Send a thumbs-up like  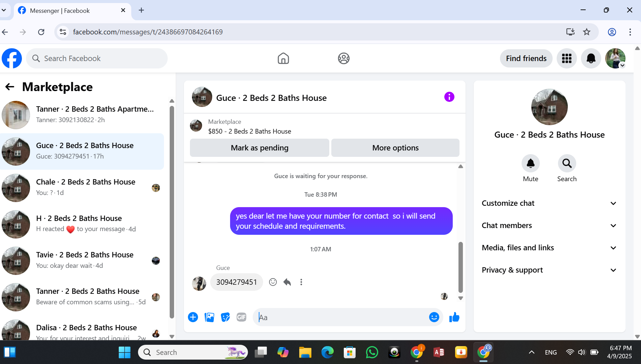coord(454,317)
